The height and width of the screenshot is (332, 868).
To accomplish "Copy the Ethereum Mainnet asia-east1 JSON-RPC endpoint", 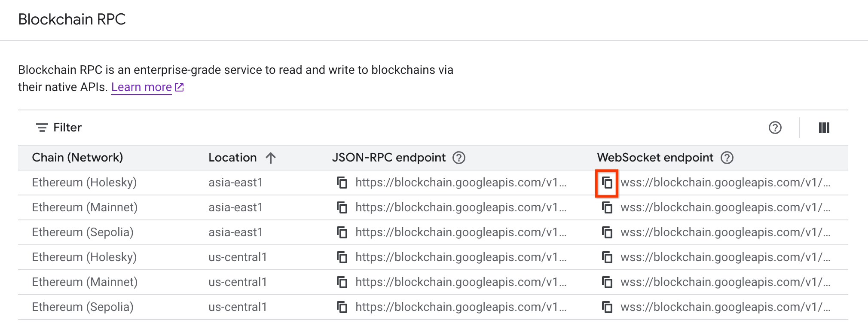I will pyautogui.click(x=342, y=207).
